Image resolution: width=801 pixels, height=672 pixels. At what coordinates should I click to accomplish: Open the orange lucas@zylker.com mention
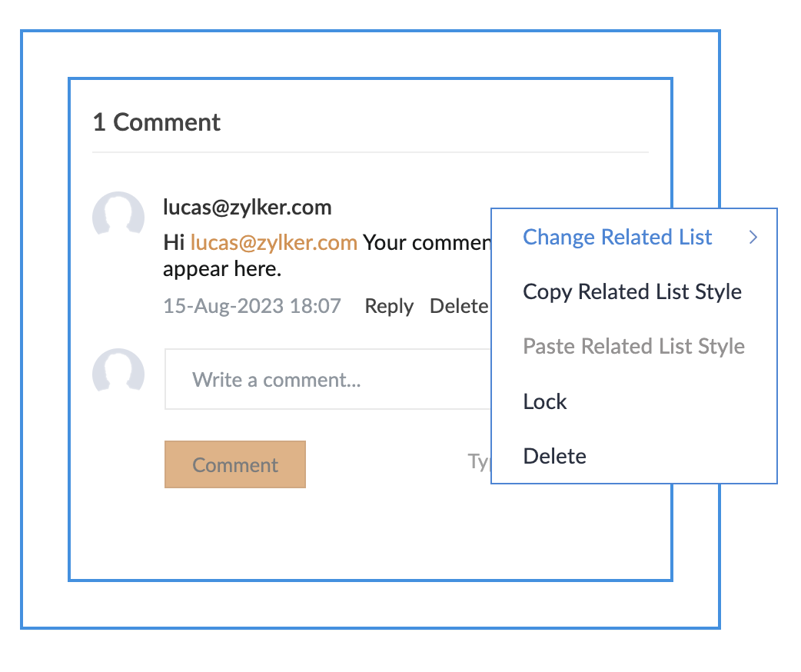pos(274,243)
